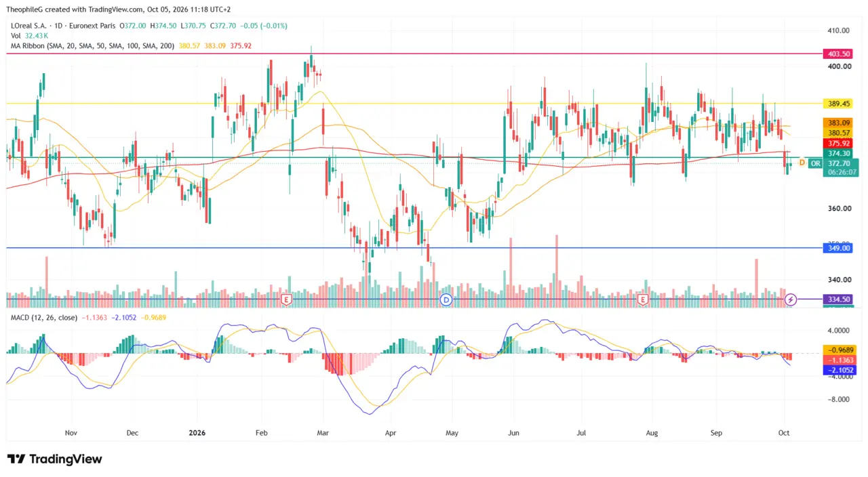Click the TradingView logo at the bottom
The width and height of the screenshot is (868, 477).
point(54,459)
